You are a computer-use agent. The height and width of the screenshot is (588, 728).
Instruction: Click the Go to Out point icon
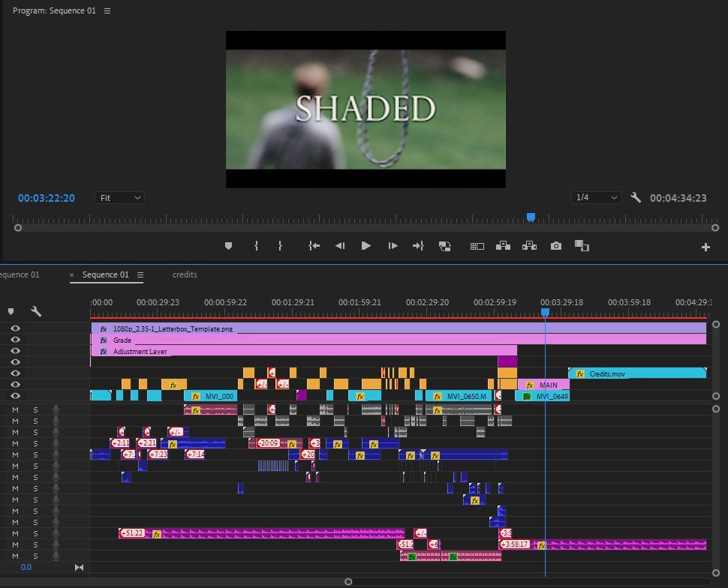(x=418, y=246)
